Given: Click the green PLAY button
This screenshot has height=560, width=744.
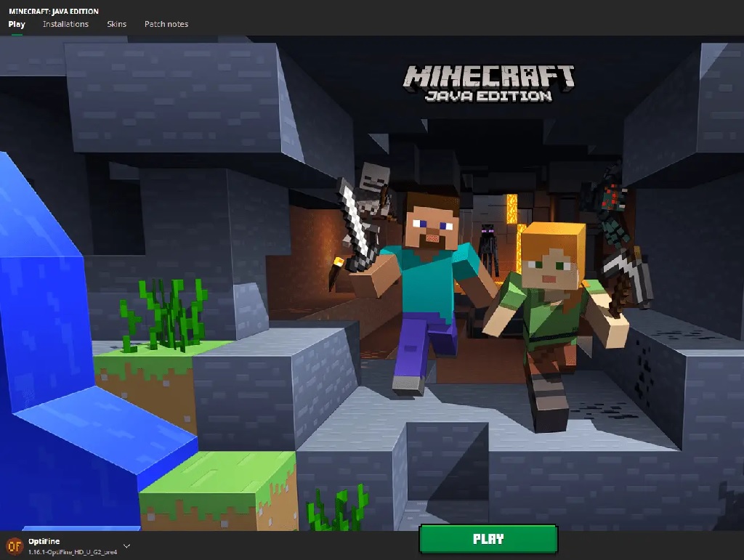Looking at the screenshot, I should click(x=488, y=539).
